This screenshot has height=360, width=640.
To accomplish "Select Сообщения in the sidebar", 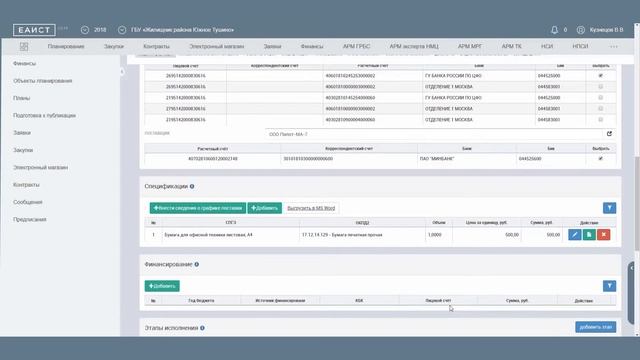I will pos(27,202).
